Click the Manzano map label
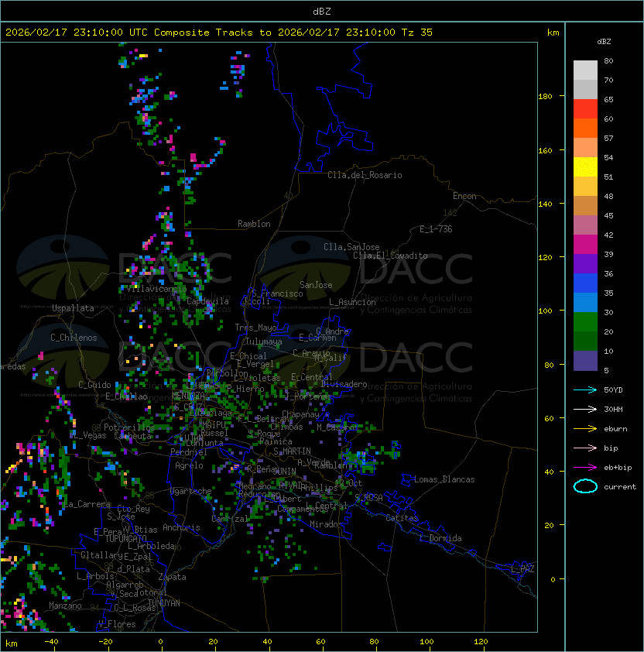 [65, 606]
